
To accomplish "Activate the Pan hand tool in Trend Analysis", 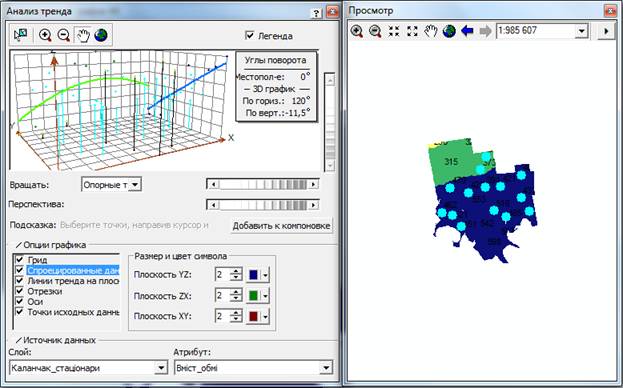I will 83,35.
